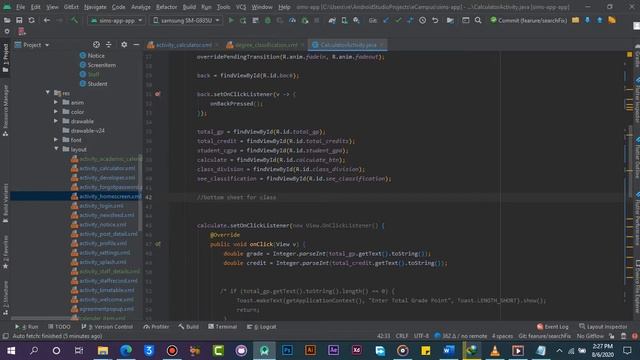Navigate back with the left arrow
640x360 pixels.
coord(47,20)
